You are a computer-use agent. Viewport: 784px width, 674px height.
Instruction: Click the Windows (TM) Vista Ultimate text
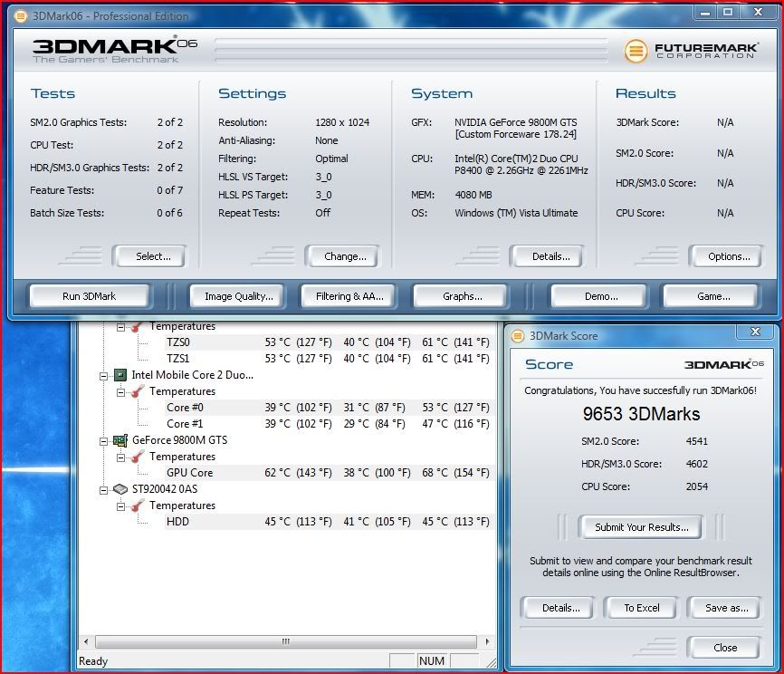point(516,213)
